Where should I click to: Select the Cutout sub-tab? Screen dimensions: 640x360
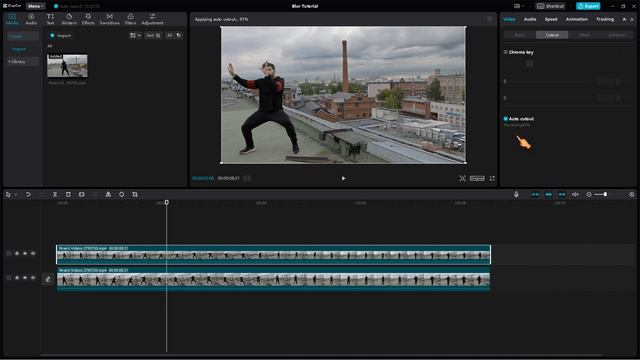coord(552,35)
